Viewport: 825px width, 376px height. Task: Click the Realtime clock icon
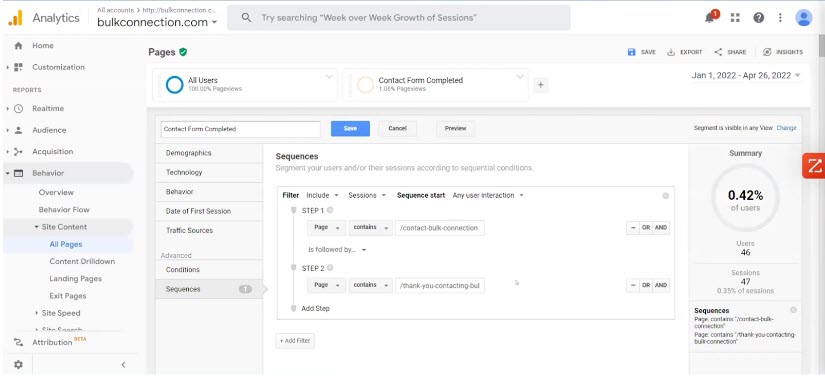pyautogui.click(x=18, y=109)
